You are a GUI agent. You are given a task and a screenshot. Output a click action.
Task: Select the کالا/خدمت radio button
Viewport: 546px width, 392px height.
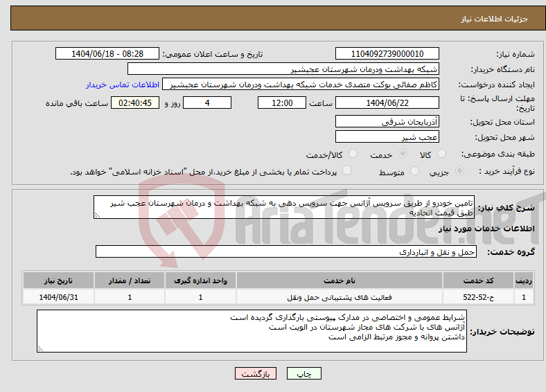(x=353, y=154)
